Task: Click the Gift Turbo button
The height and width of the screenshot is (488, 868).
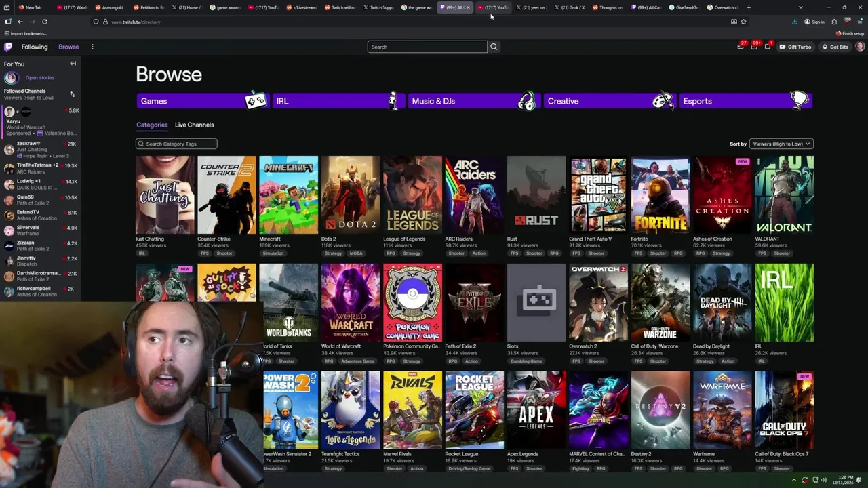Action: click(795, 47)
